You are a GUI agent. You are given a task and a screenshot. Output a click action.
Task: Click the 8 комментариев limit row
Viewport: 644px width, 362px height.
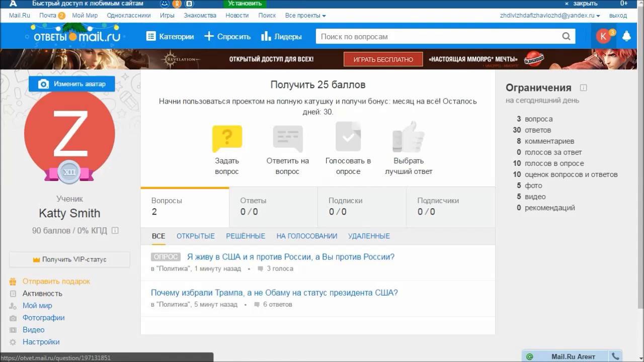point(545,141)
